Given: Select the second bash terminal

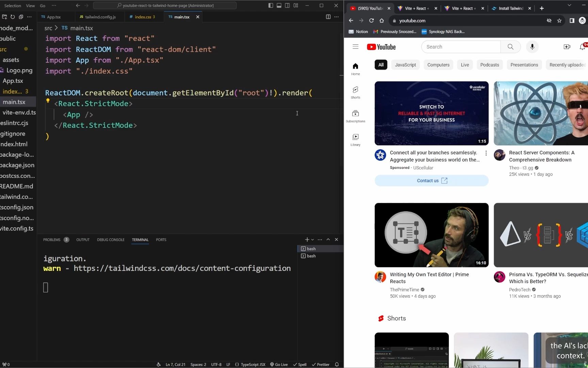Looking at the screenshot, I should click(320, 256).
